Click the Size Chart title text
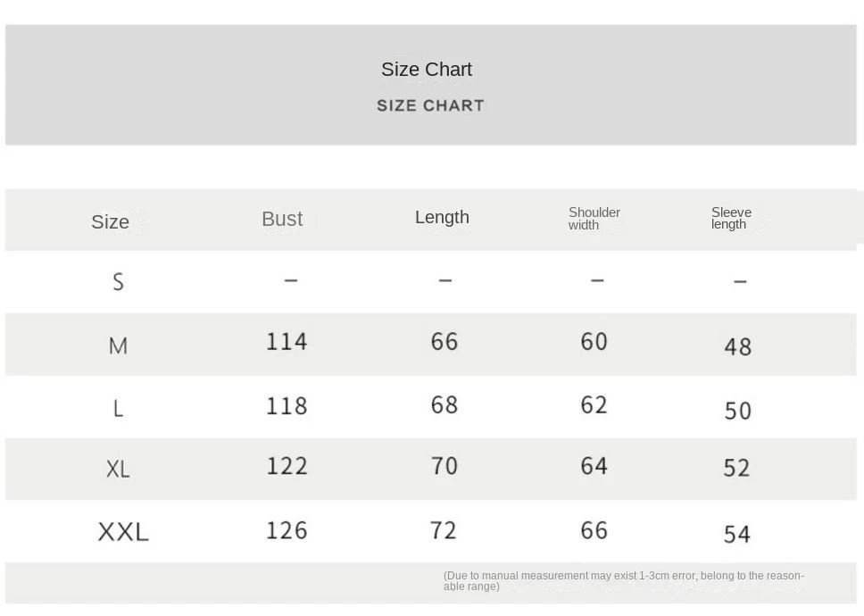The image size is (864, 616). coord(427,70)
